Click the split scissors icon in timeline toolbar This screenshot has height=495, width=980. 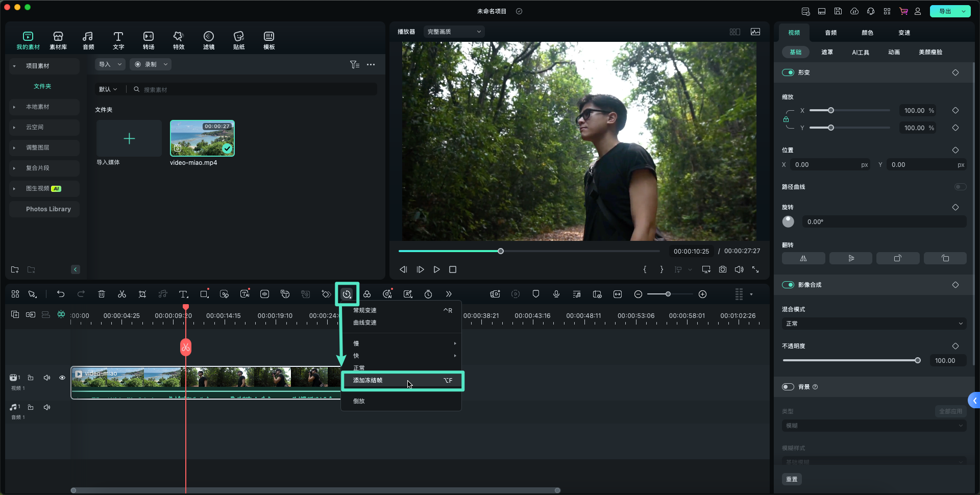pyautogui.click(x=122, y=294)
